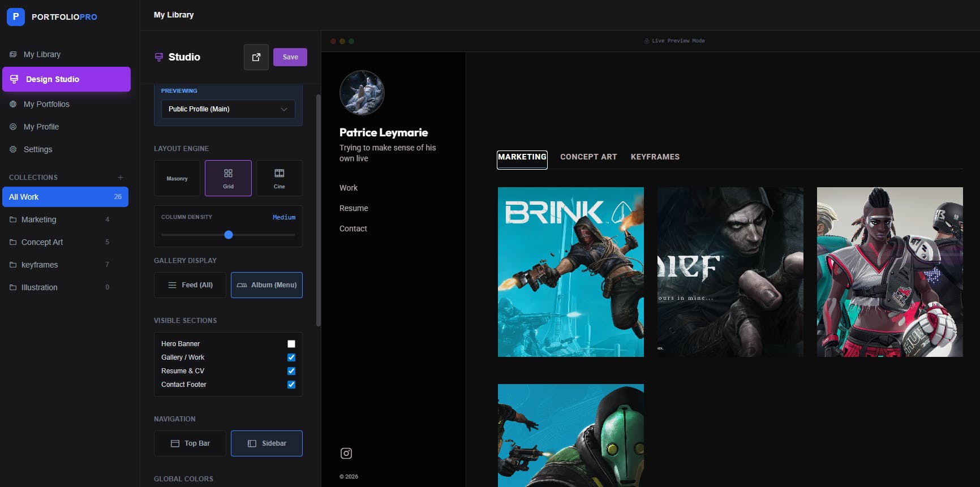This screenshot has width=980, height=487.
Task: Click the My Portfolios globe icon
Action: point(13,104)
